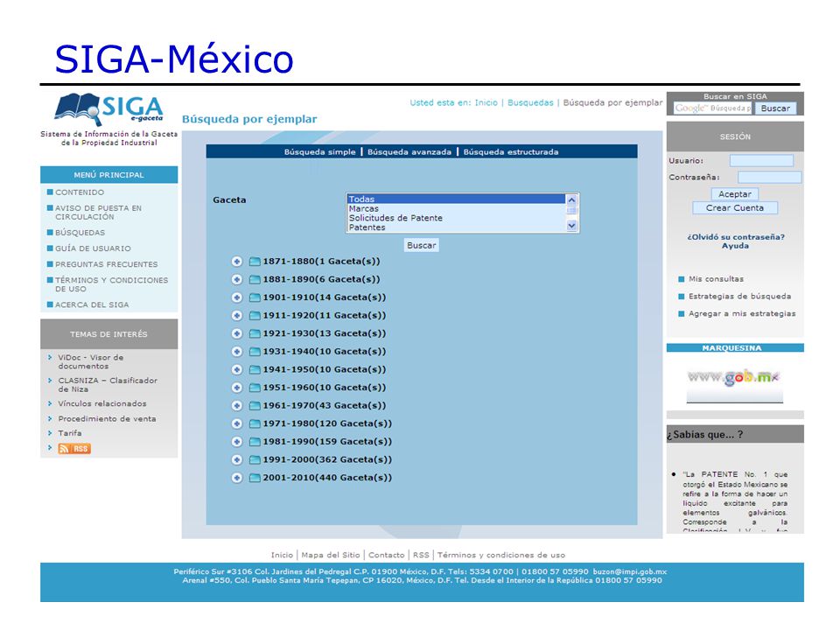Click the Gaceta list up scroll arrow
The height and width of the screenshot is (630, 840).
click(571, 199)
